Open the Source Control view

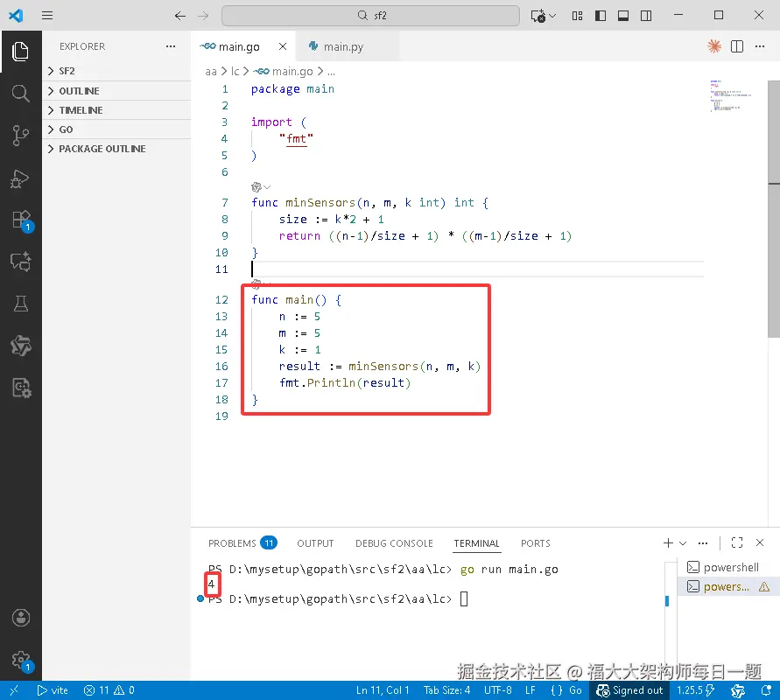20,136
